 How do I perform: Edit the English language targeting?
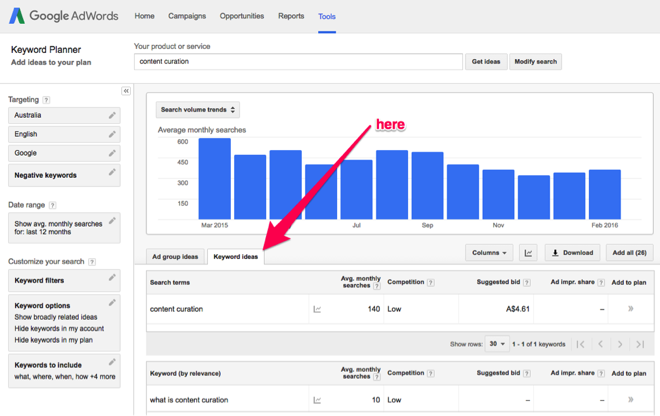pos(112,134)
